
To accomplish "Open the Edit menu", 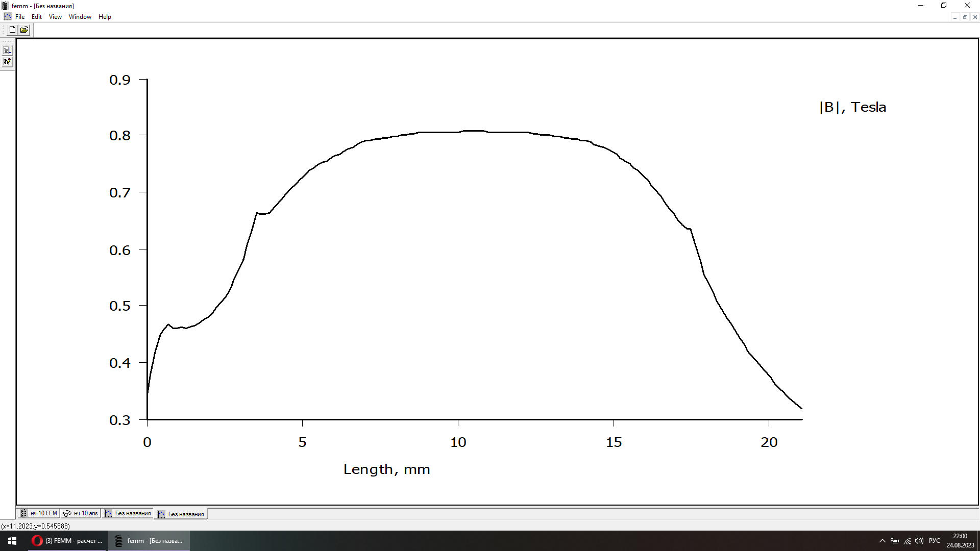I will [37, 17].
